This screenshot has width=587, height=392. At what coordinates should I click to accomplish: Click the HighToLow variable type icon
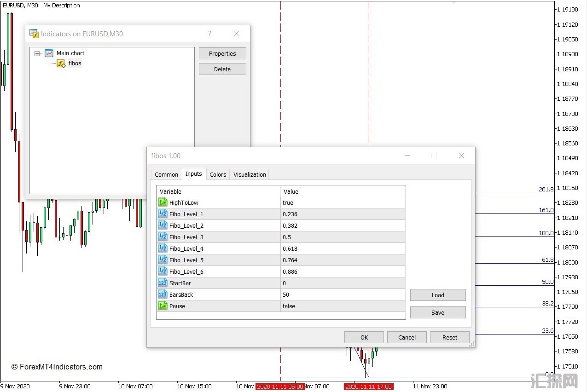coord(163,202)
